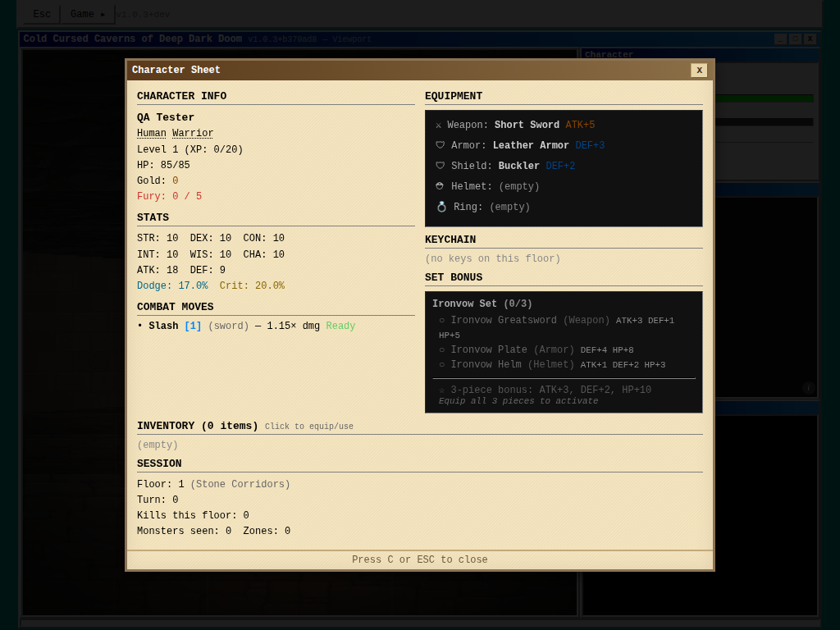This screenshot has width=840, height=630.
Task: Click the Zones: 0 entry
Action: pyautogui.click(x=267, y=531)
